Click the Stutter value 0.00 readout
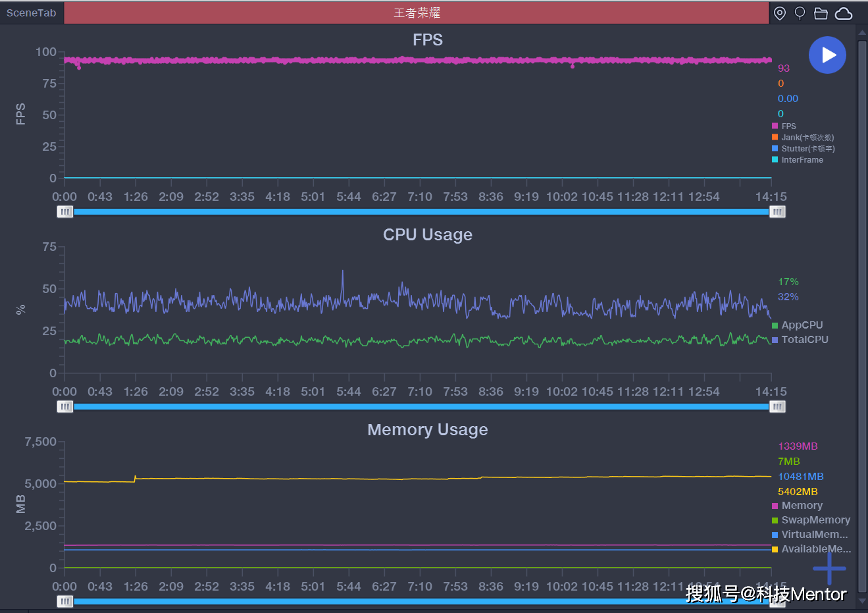 pyautogui.click(x=788, y=98)
